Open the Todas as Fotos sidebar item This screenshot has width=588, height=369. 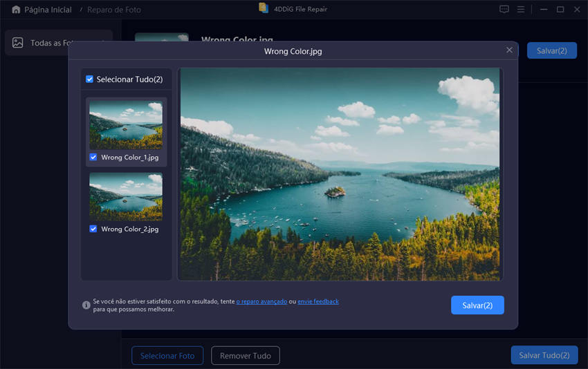coord(59,43)
